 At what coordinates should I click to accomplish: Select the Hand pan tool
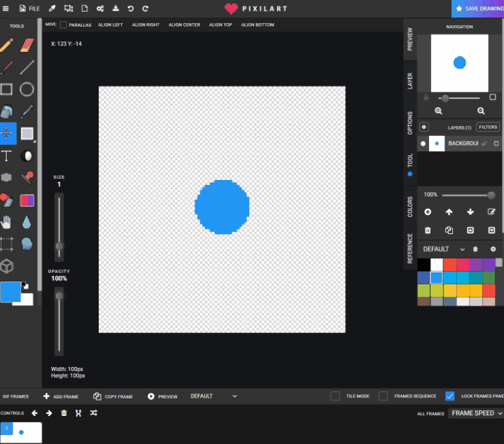click(6, 222)
